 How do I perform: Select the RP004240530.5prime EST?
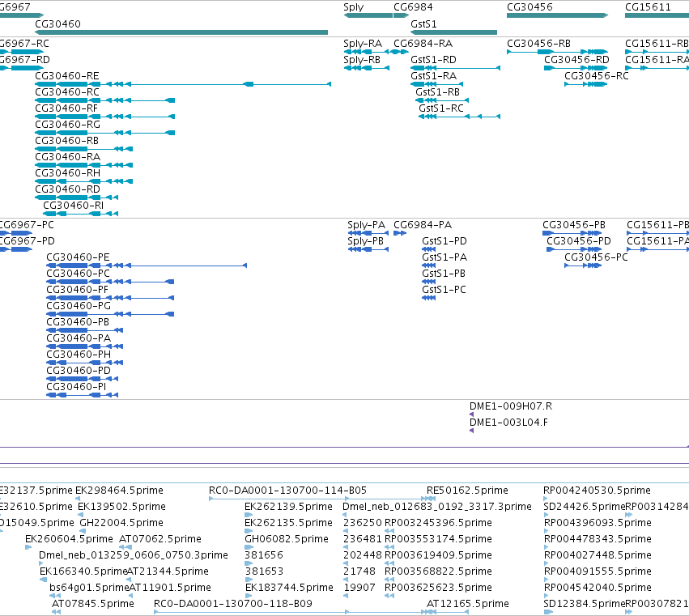point(597,490)
